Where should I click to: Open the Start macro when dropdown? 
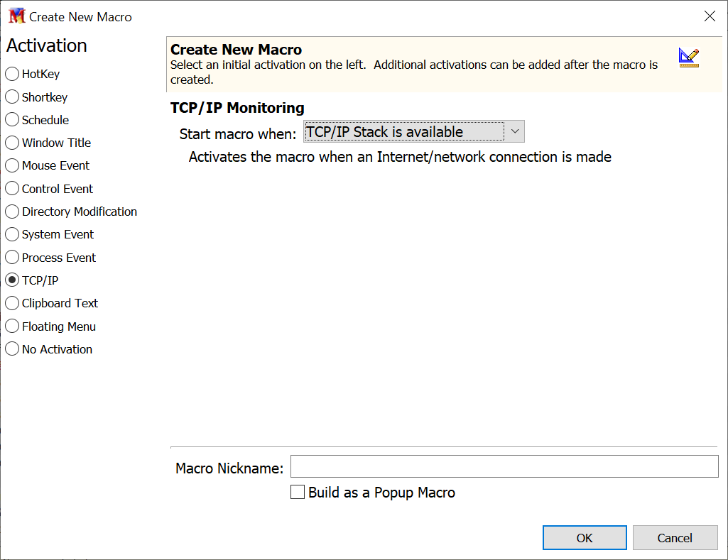click(x=413, y=132)
